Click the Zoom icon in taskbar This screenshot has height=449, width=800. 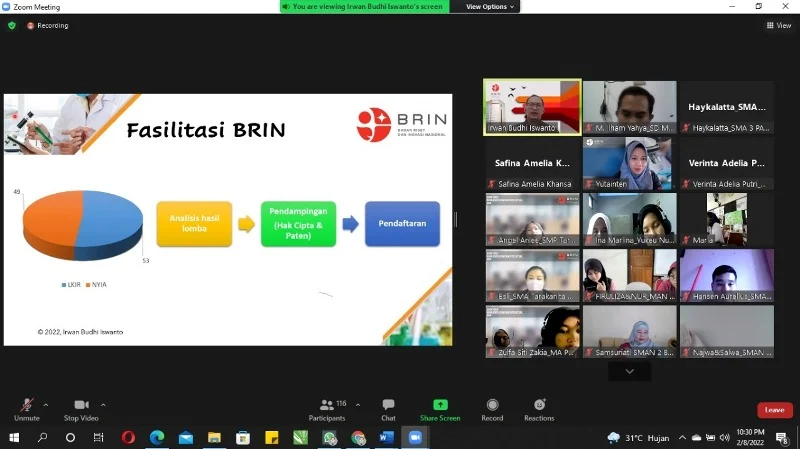pyautogui.click(x=415, y=437)
